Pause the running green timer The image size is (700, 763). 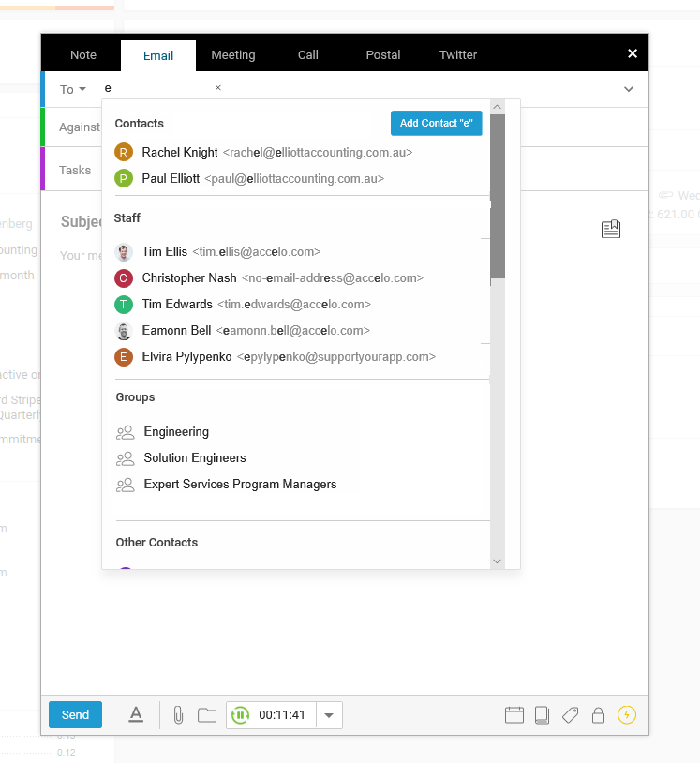tap(240, 715)
